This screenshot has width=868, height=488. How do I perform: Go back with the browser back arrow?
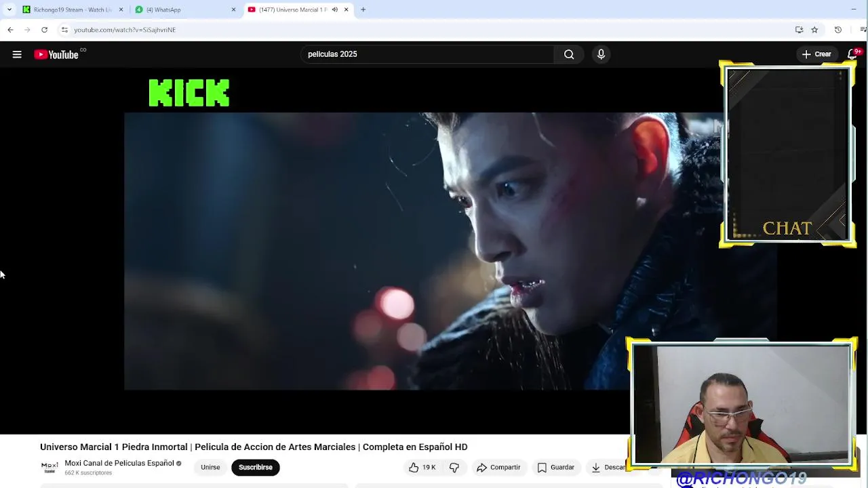(x=10, y=30)
